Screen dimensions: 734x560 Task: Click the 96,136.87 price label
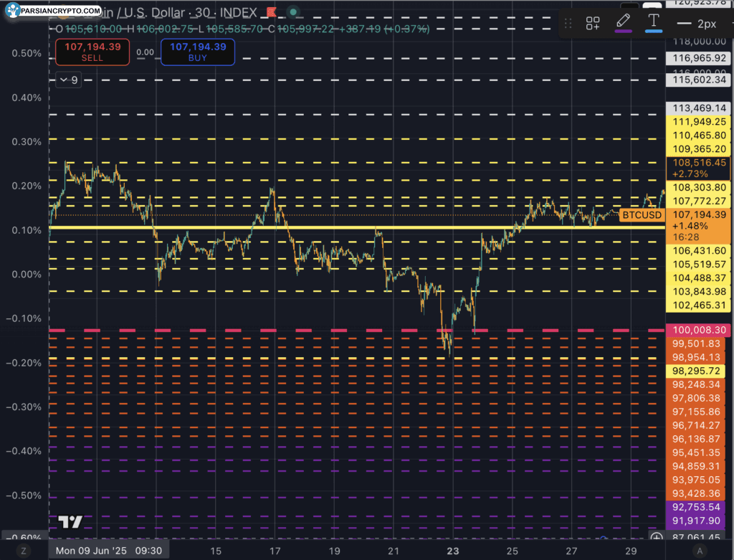click(x=695, y=439)
